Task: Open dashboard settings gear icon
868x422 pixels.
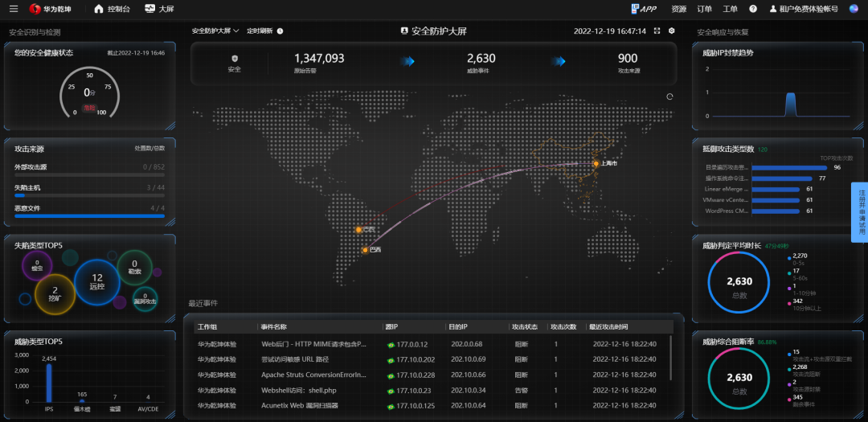Action: (672, 31)
